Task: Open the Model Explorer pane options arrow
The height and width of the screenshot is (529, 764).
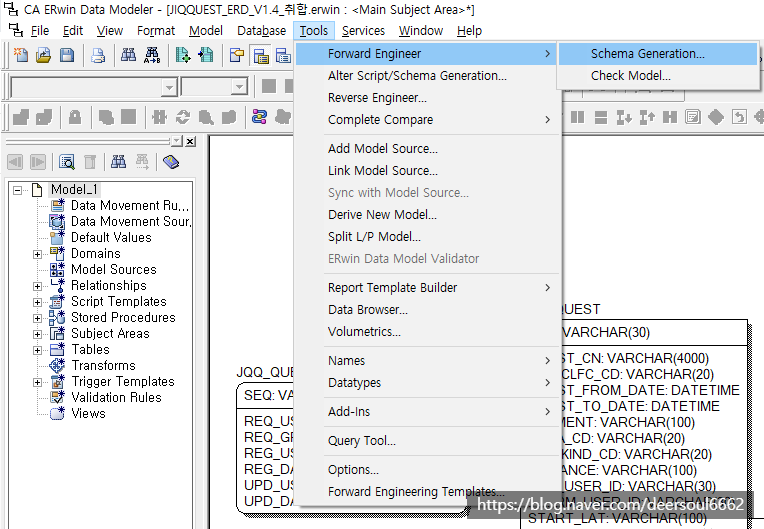Action: click(x=177, y=141)
